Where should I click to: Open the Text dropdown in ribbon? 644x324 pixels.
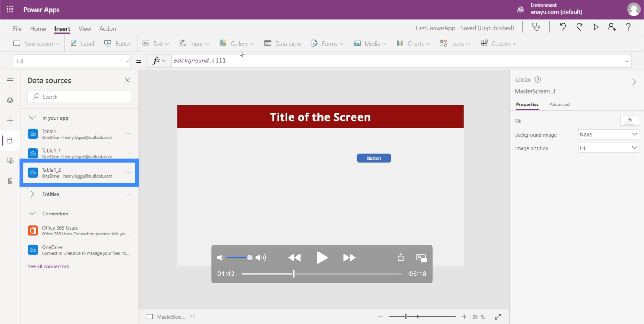pyautogui.click(x=156, y=44)
